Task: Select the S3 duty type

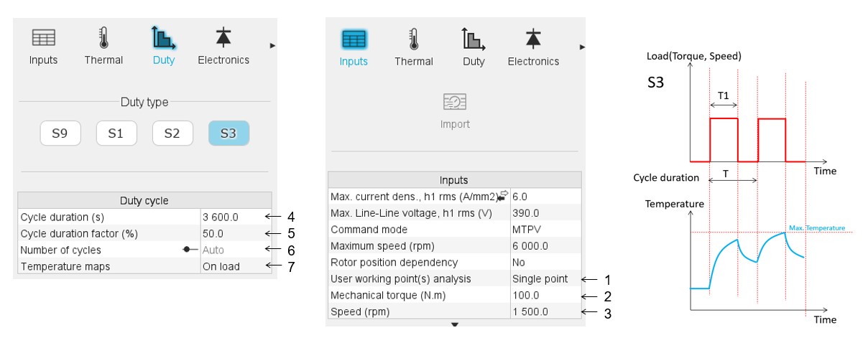Action: tap(228, 133)
